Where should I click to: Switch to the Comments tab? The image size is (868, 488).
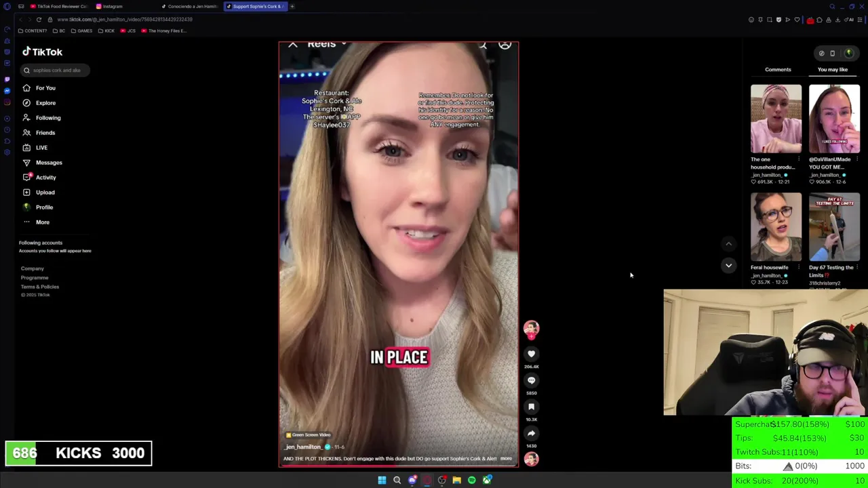point(778,69)
